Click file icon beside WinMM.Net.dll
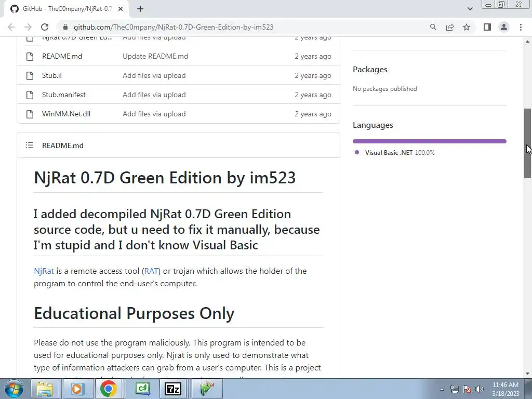532x399 pixels. click(30, 114)
